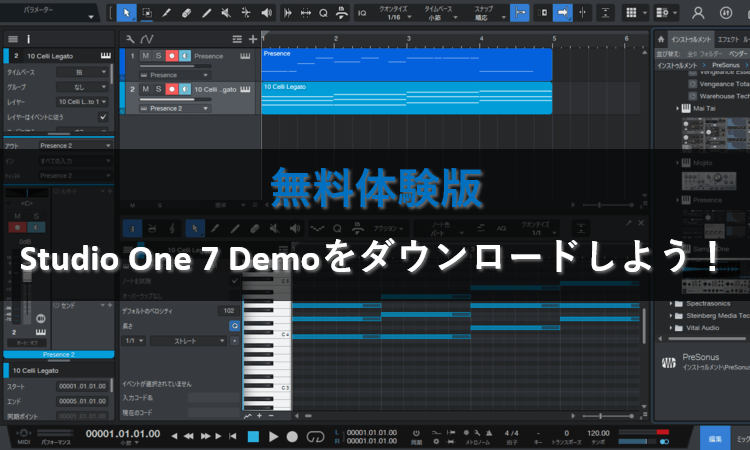Return to zero in transport

pyautogui.click(x=232, y=436)
